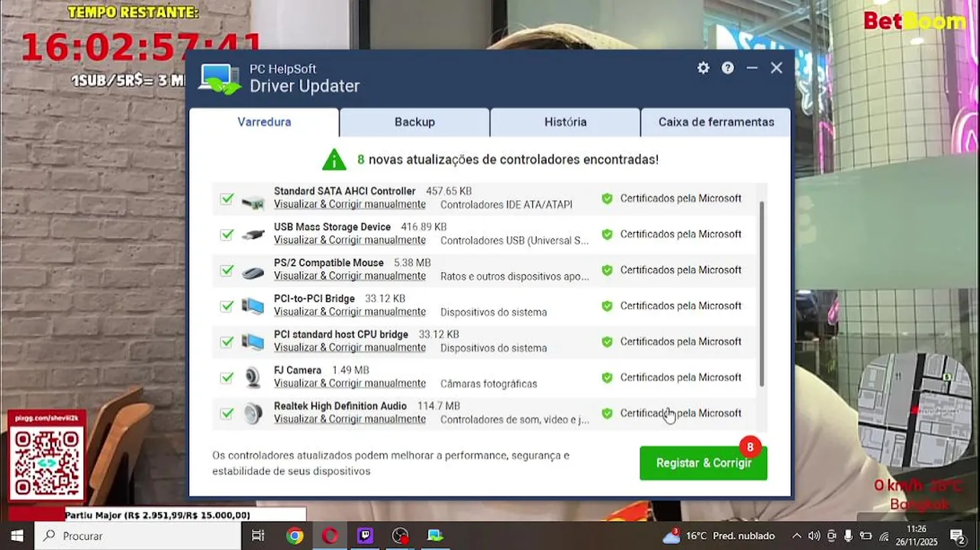Uncheck PS/2 Compatible Mouse
Viewport: 980px width, 550px height.
227,270
